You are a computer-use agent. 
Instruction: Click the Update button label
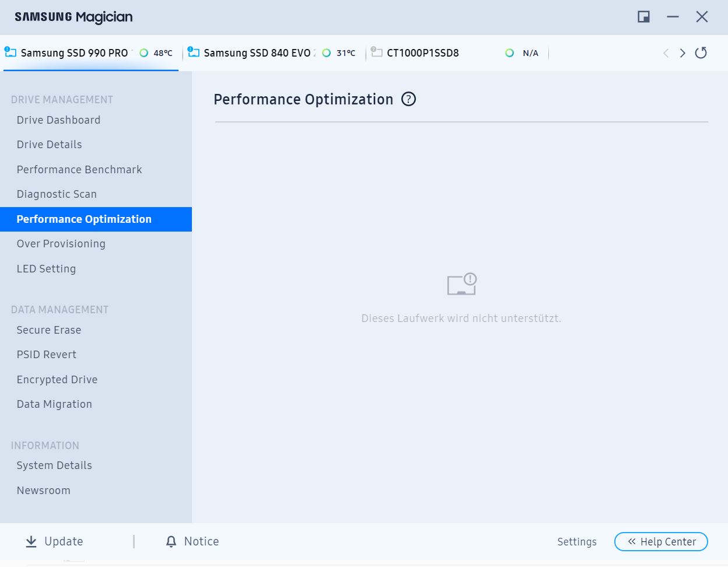pos(64,542)
